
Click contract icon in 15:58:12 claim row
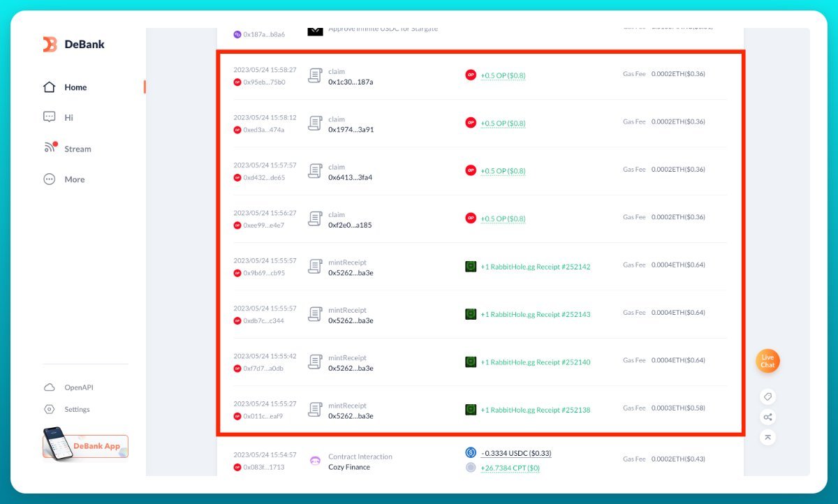[315, 123]
